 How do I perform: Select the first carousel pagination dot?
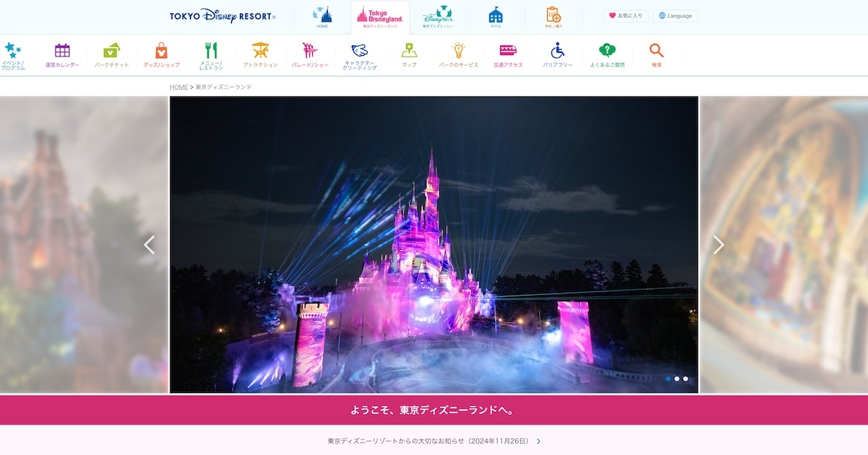(668, 378)
